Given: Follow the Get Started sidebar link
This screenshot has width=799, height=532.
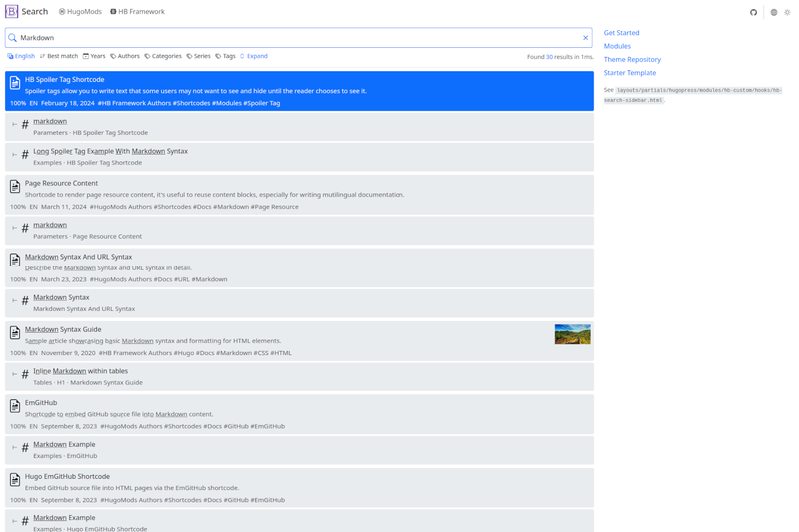Looking at the screenshot, I should tap(621, 33).
